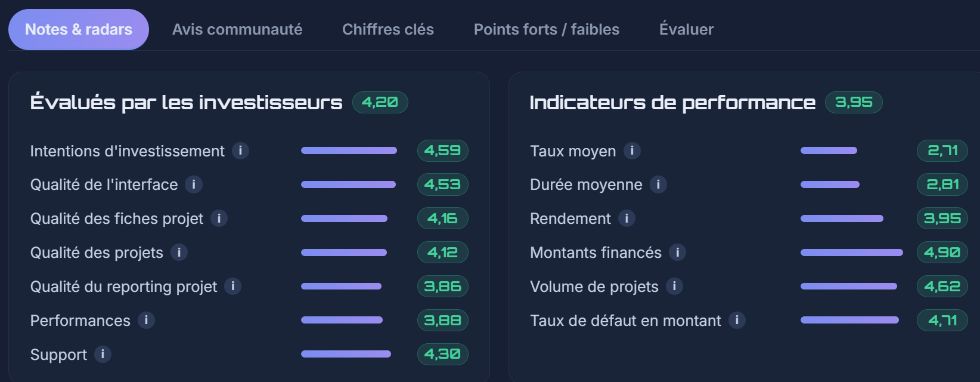Select the Notes & radars tab
This screenshot has width=980, height=382.
pos(79,29)
